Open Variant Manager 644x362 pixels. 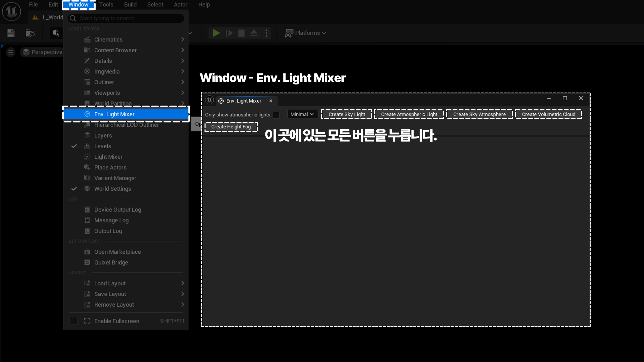[x=126, y=178]
